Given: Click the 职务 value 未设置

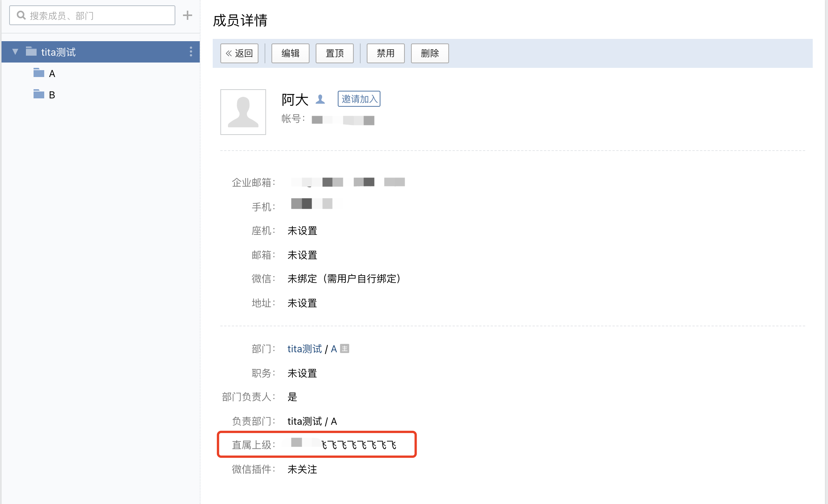Looking at the screenshot, I should (302, 373).
